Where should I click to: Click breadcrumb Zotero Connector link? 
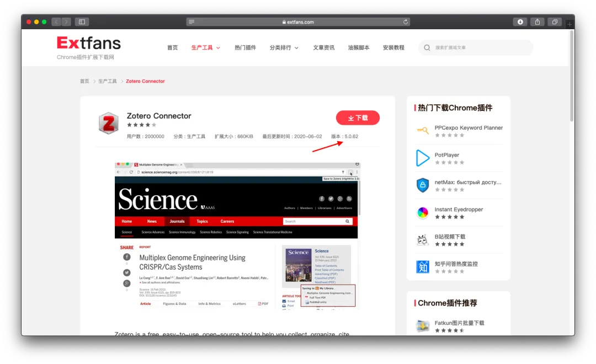(145, 81)
